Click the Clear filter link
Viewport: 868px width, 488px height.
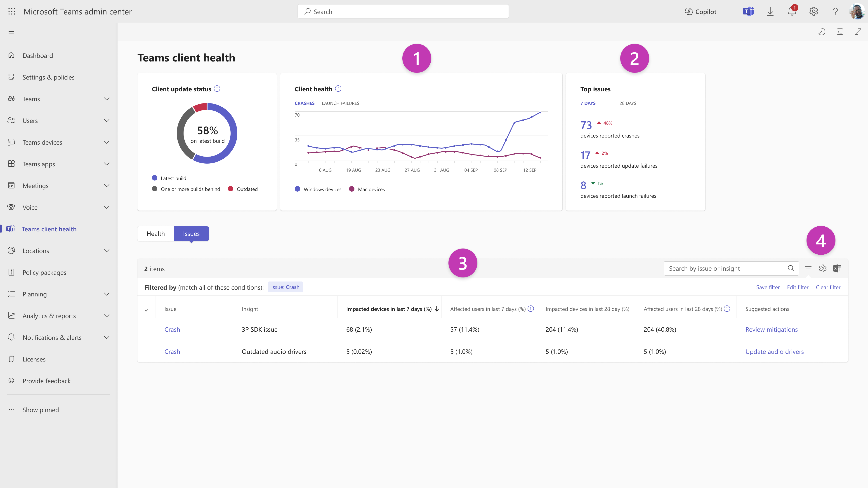click(828, 287)
